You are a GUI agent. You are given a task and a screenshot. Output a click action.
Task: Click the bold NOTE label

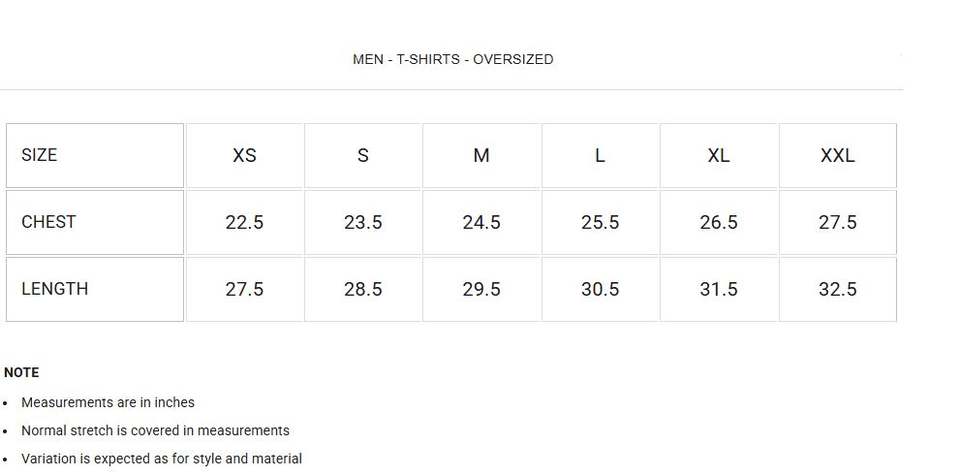(x=21, y=372)
